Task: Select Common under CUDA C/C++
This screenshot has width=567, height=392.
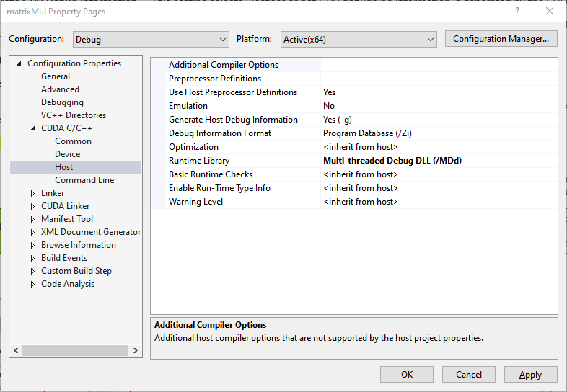Action: click(x=73, y=141)
